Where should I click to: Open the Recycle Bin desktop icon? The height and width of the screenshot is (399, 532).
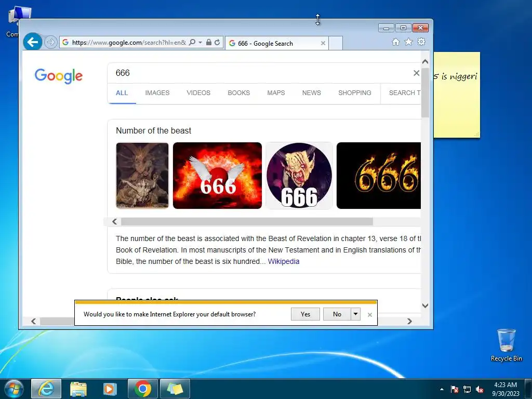(506, 345)
